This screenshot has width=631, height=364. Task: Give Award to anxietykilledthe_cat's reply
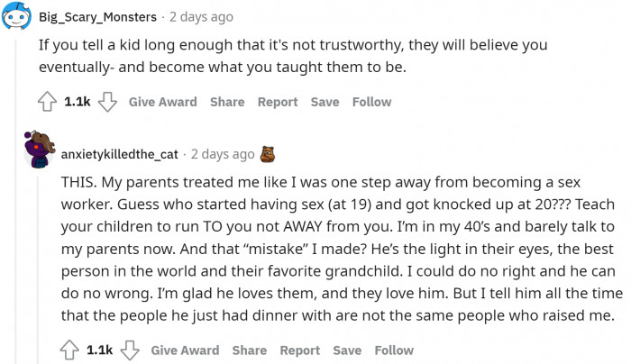185,350
